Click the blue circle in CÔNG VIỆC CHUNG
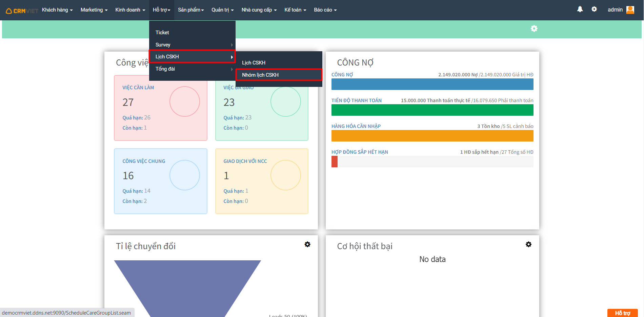Image resolution: width=644 pixels, height=317 pixels. 185,175
